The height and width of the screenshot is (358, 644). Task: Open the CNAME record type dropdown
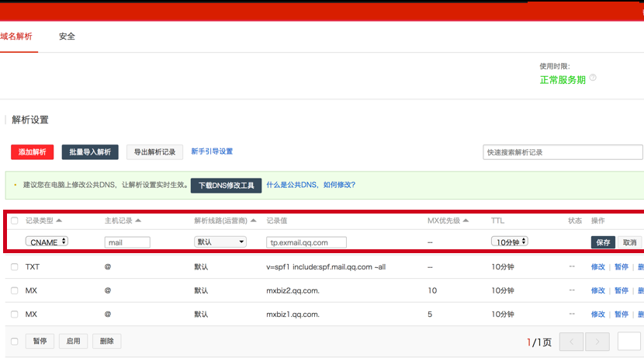point(47,242)
